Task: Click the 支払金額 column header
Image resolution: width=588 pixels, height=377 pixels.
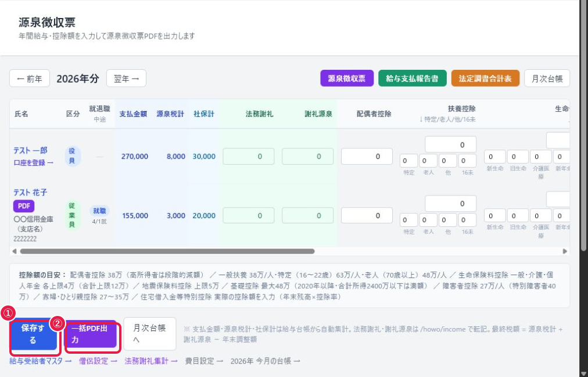Action: [133, 114]
